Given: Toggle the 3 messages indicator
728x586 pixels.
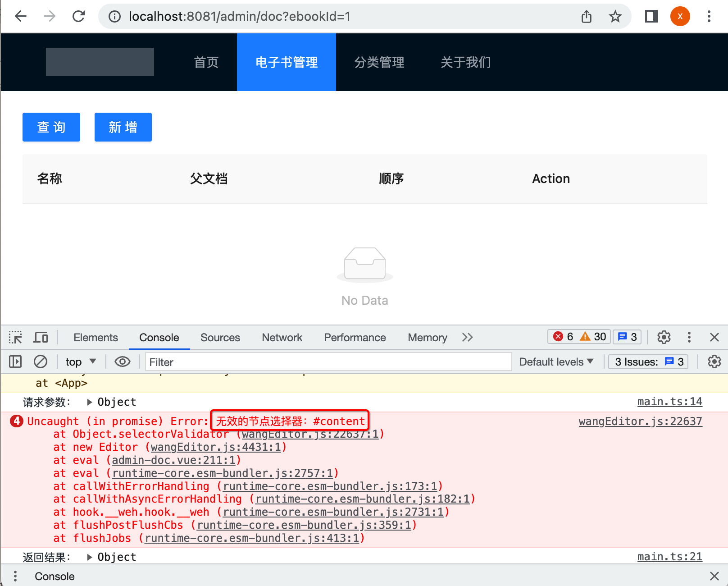Looking at the screenshot, I should point(627,336).
